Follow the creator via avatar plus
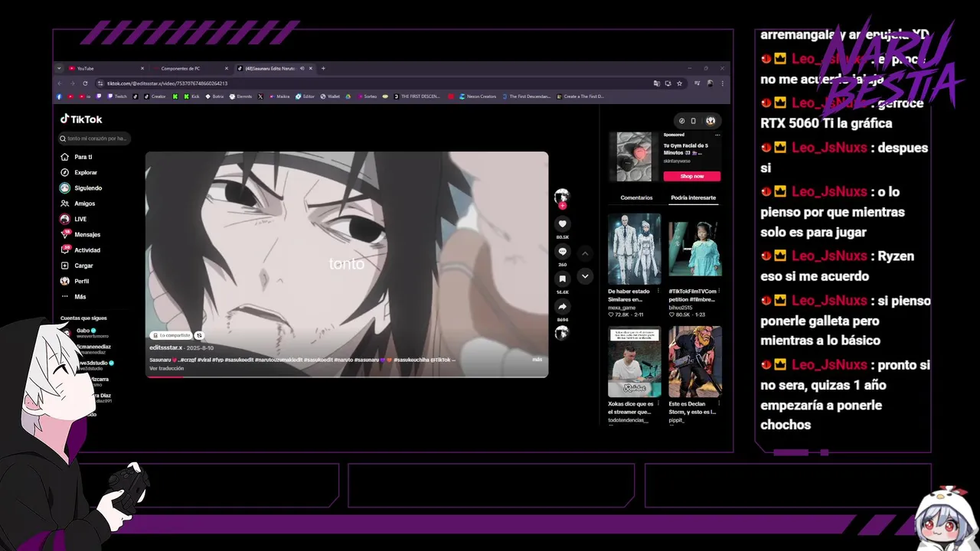This screenshot has width=980, height=551. pyautogui.click(x=562, y=206)
